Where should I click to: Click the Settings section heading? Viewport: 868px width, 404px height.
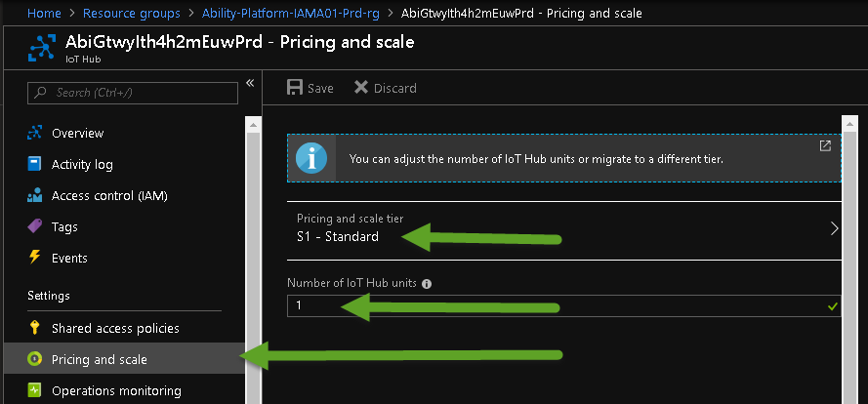(x=49, y=296)
